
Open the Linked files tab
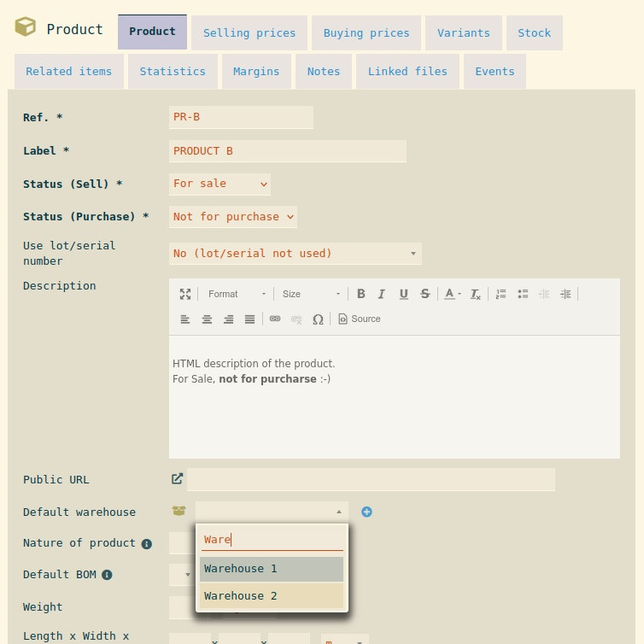click(x=407, y=72)
